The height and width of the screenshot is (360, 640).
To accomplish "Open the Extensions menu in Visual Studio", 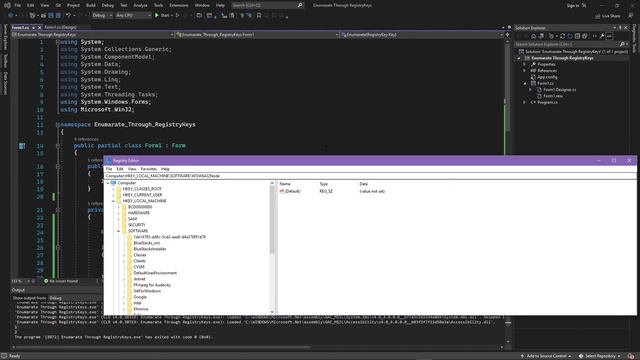I will (x=179, y=5).
